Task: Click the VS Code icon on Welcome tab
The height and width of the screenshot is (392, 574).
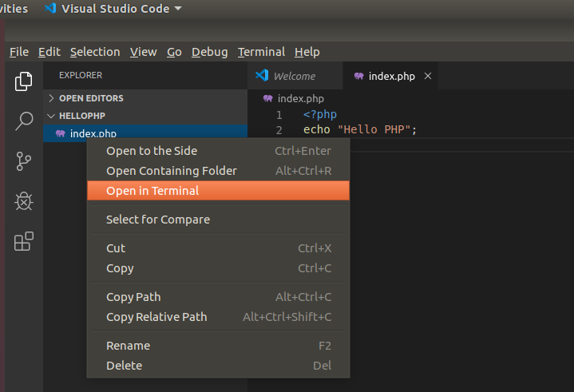Action: [262, 75]
